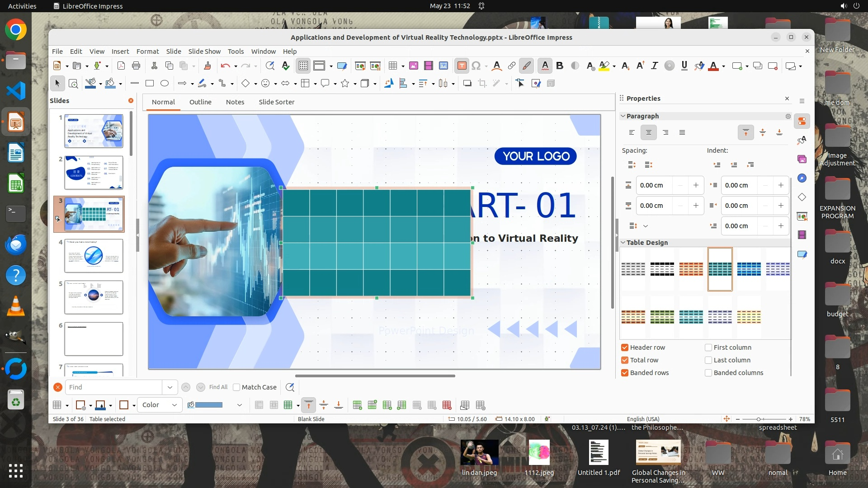Collapse the Table Design section
This screenshot has width=868, height=488.
623,243
